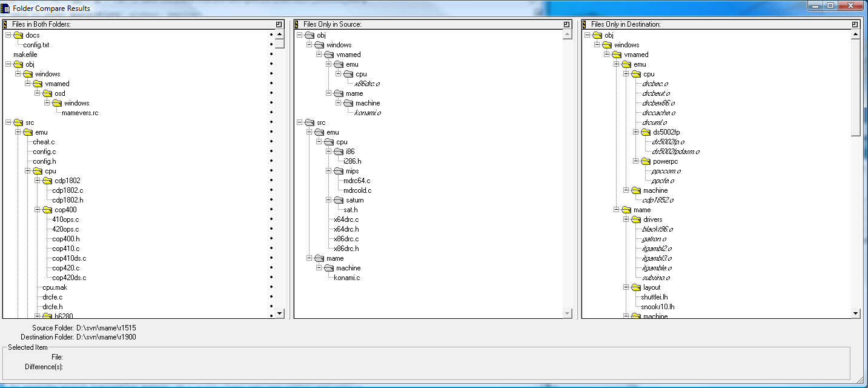Click the powerpc folder icon

point(646,161)
